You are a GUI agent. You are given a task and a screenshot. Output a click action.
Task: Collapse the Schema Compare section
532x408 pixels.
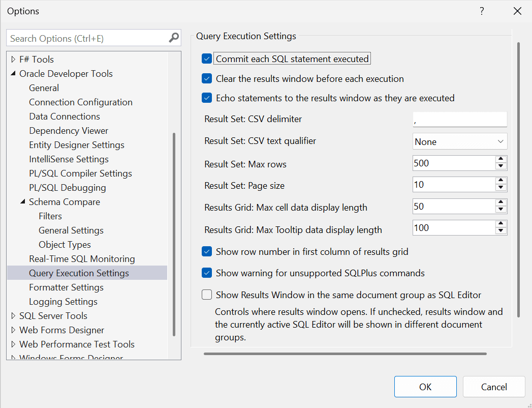22,201
